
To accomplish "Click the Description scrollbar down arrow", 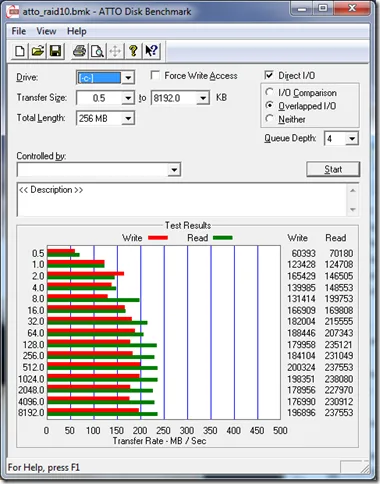I will 353,209.
